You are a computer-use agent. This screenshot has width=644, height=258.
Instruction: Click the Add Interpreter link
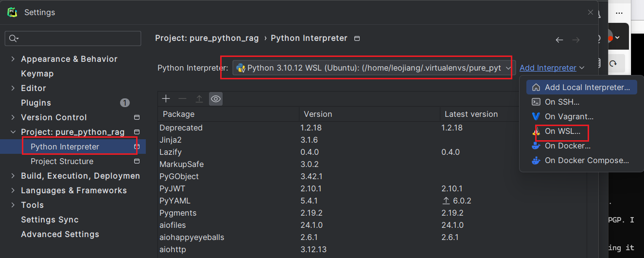tap(548, 68)
